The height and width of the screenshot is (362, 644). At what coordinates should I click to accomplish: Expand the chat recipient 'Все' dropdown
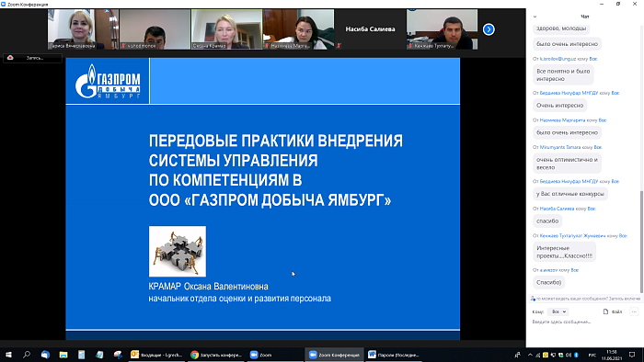tap(558, 311)
